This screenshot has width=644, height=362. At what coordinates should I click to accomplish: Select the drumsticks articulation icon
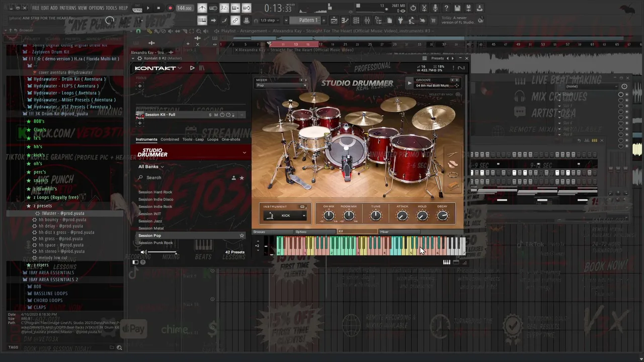pos(452,154)
